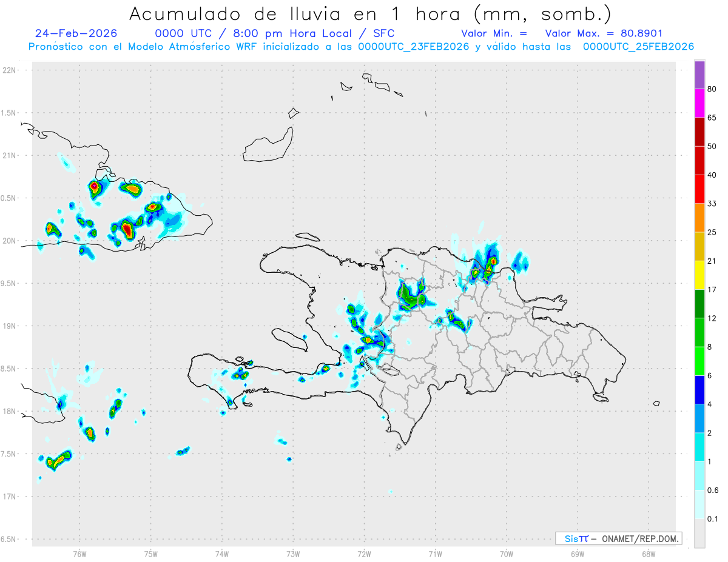728x562 pixels.
Task: Click the "68W" longitude label
Action: [x=649, y=554]
